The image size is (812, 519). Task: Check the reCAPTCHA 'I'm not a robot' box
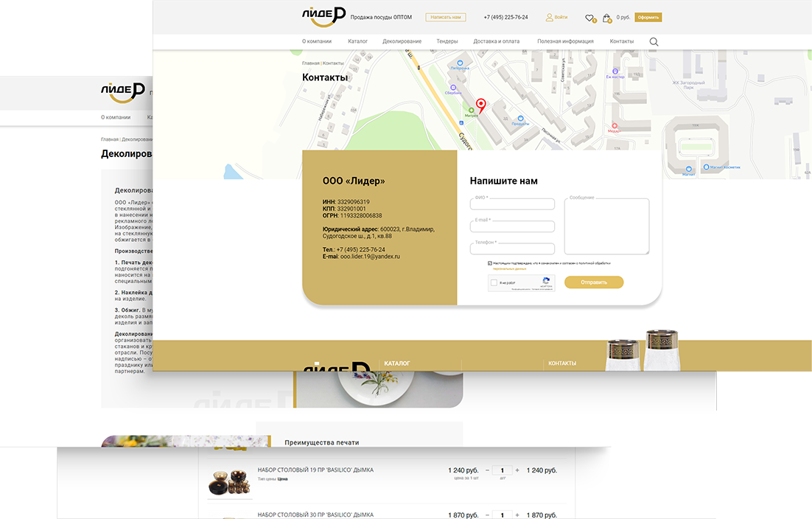coord(494,283)
